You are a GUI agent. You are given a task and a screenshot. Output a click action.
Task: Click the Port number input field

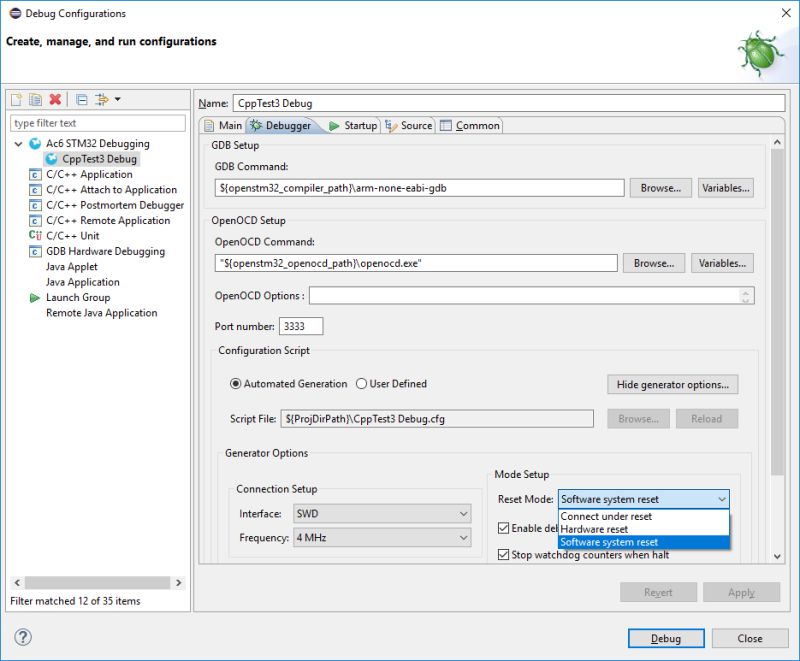click(300, 325)
